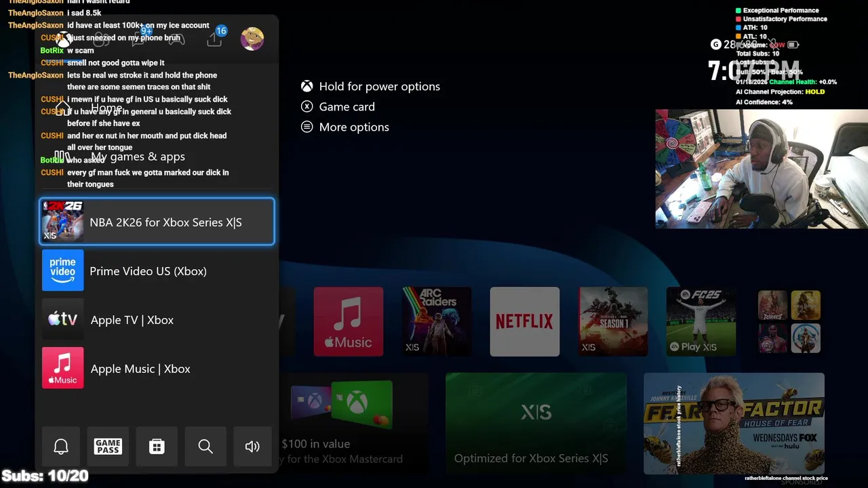Open the Game Pass button
The height and width of the screenshot is (488, 868).
(x=108, y=446)
